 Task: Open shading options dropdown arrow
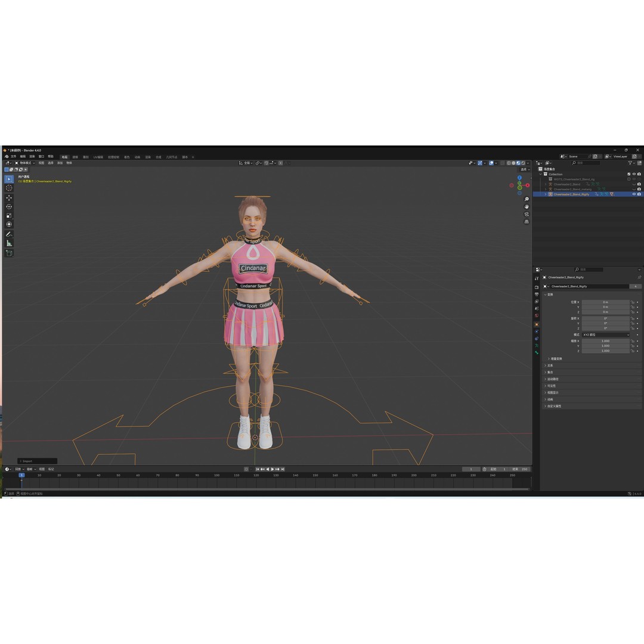(x=528, y=163)
